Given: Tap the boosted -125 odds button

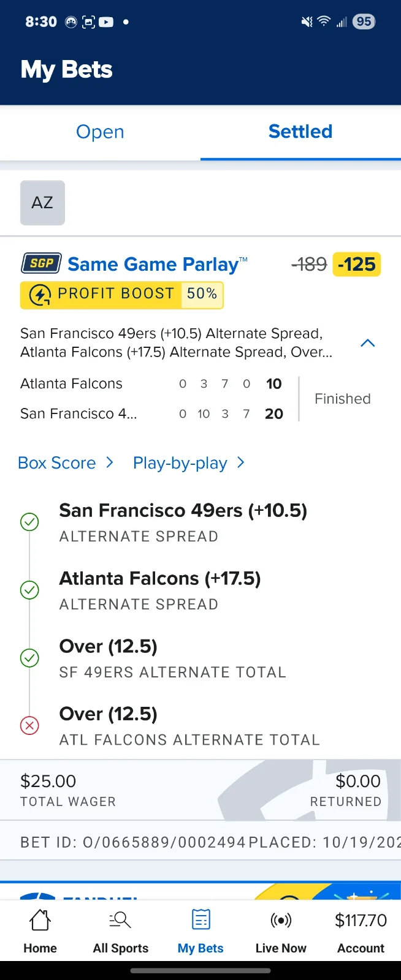Looking at the screenshot, I should pos(357,264).
